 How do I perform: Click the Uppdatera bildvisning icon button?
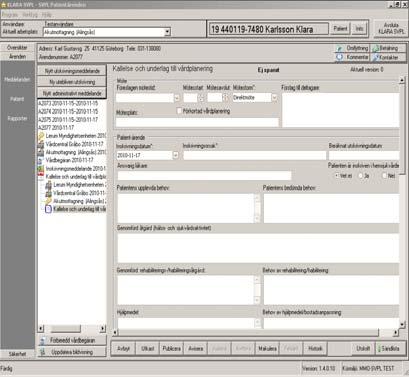(x=72, y=352)
